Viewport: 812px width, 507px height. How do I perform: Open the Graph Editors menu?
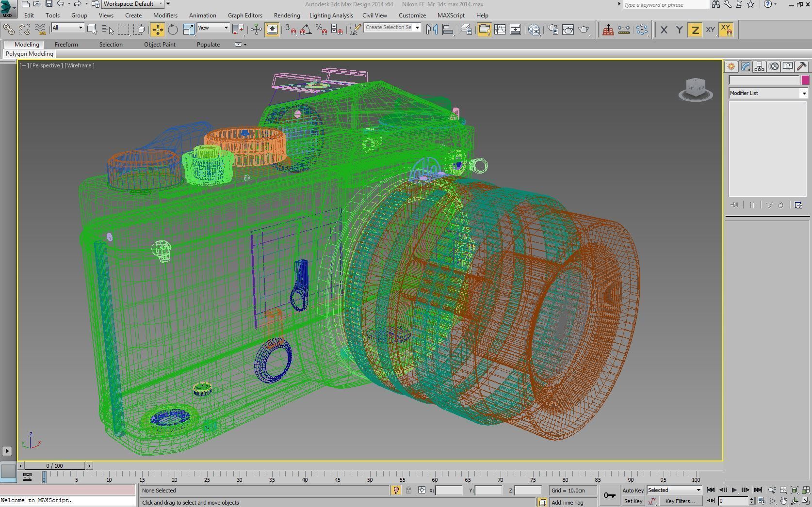[245, 16]
